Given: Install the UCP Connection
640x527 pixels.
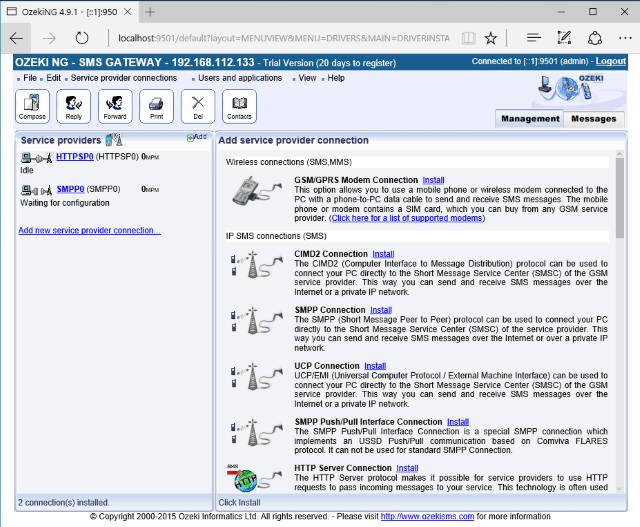Looking at the screenshot, I should point(375,366).
